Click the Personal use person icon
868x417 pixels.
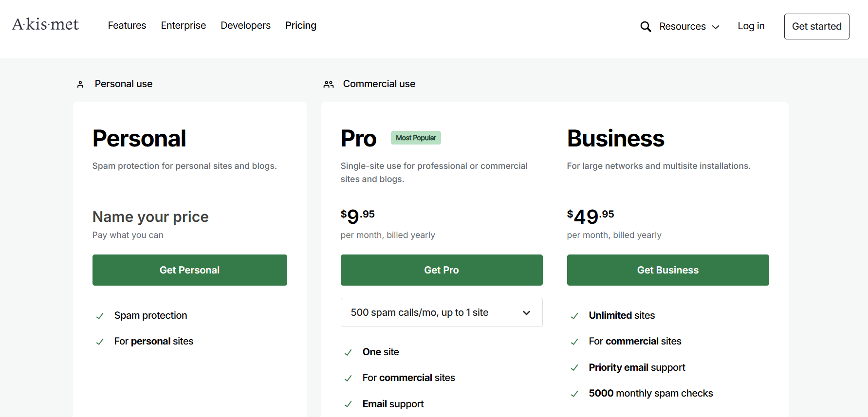(x=80, y=85)
